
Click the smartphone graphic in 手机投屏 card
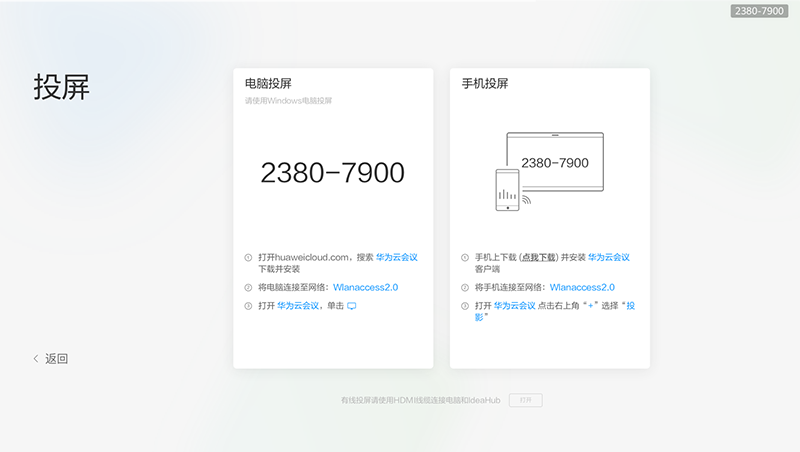(509, 190)
